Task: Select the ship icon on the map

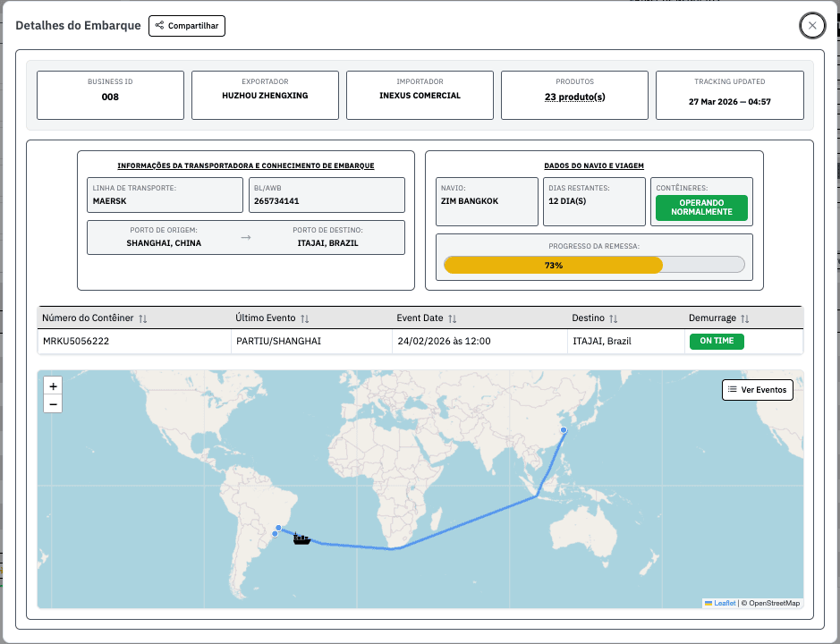Action: pyautogui.click(x=301, y=538)
